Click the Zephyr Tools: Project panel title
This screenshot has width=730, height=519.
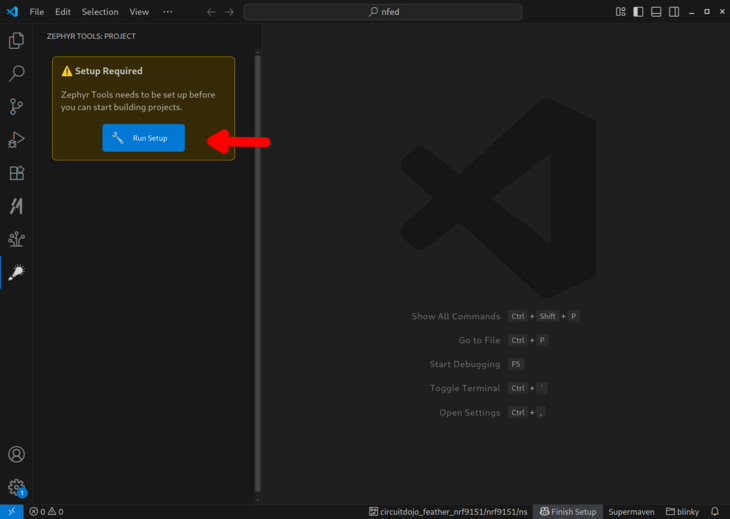click(91, 36)
